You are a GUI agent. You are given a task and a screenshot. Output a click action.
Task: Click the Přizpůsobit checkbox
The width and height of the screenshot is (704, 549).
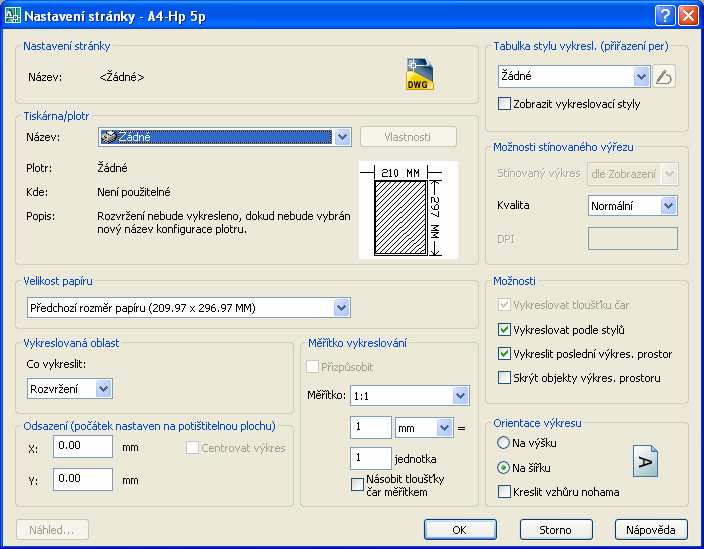pos(312,367)
